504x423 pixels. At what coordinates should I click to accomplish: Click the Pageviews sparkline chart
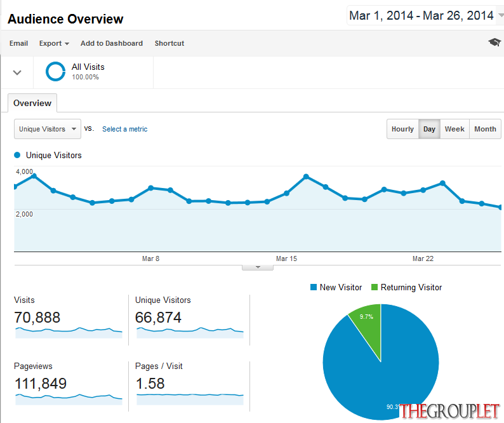pos(69,399)
